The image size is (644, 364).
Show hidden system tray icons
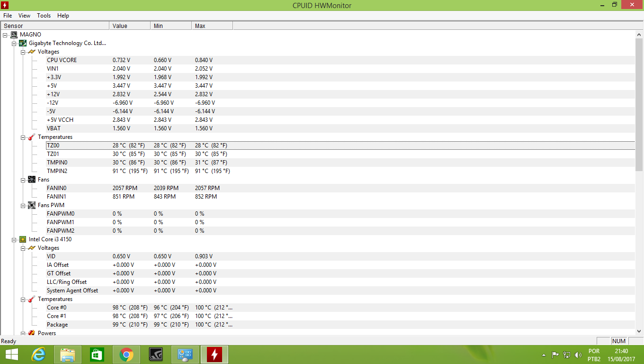(544, 355)
